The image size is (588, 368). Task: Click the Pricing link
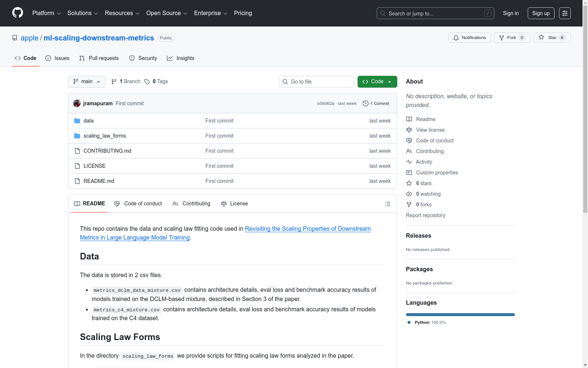[x=243, y=13]
